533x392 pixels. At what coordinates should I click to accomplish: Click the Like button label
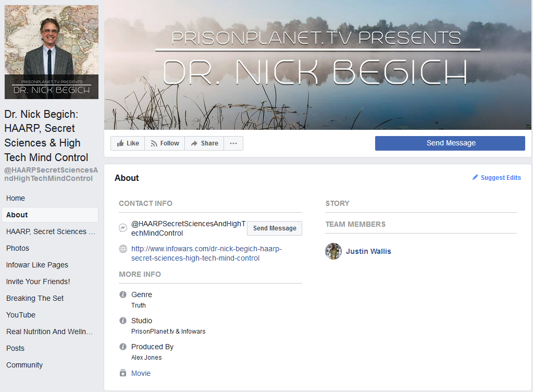pos(132,143)
